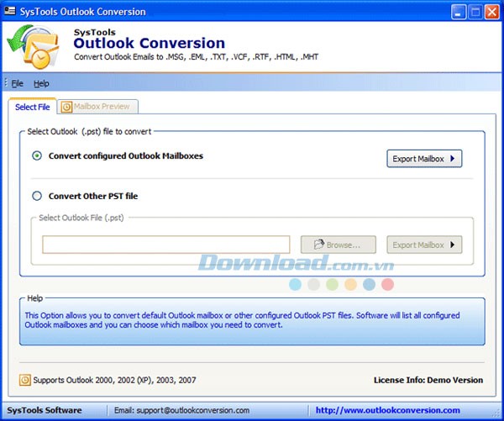Switch to the Select File tab
Image resolution: width=504 pixels, height=421 pixels.
coord(33,107)
